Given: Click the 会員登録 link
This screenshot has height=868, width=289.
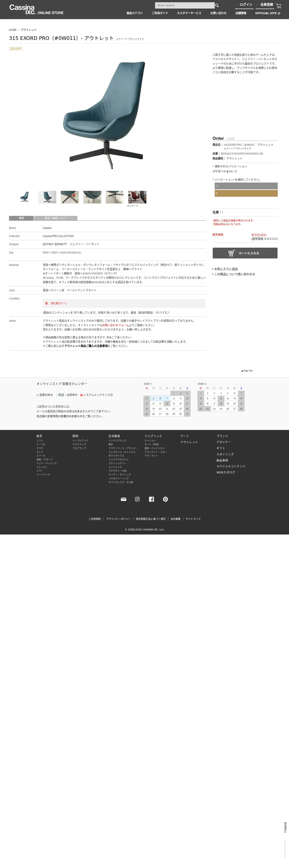Looking at the screenshot, I should pyautogui.click(x=265, y=5).
